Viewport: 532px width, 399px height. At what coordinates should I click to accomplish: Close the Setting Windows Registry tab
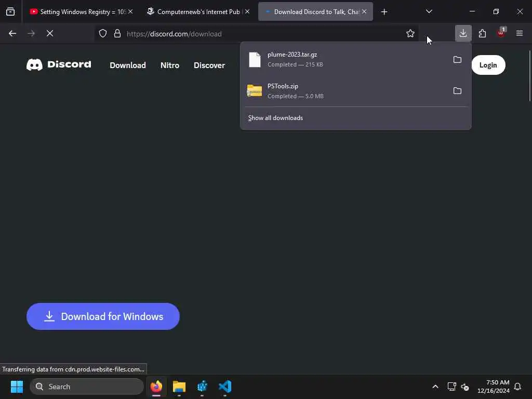coord(130,11)
